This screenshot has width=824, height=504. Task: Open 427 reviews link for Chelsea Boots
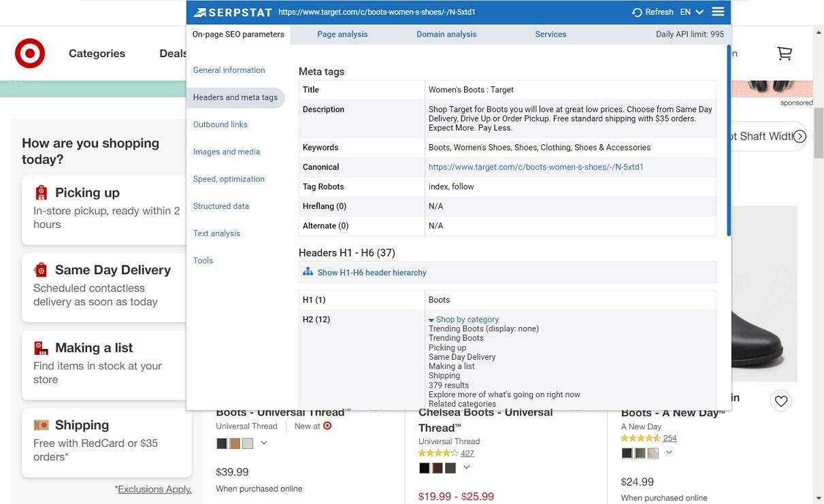(x=467, y=453)
